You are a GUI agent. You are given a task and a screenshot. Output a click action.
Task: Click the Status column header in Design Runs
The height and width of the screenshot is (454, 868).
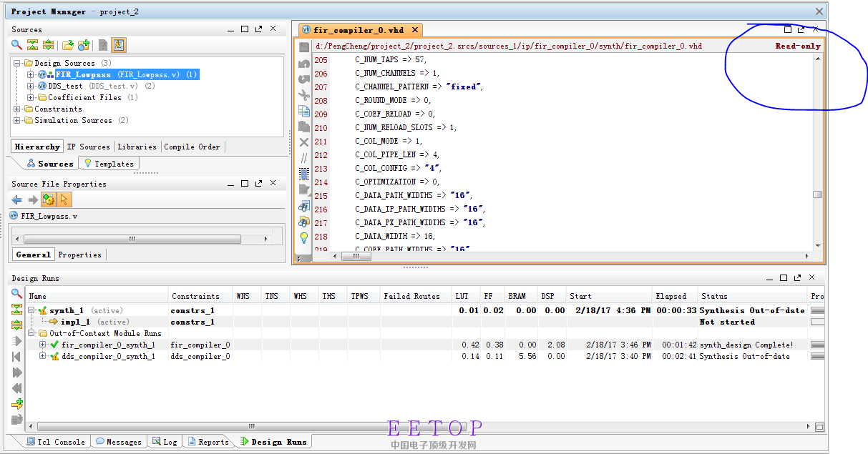pos(713,296)
